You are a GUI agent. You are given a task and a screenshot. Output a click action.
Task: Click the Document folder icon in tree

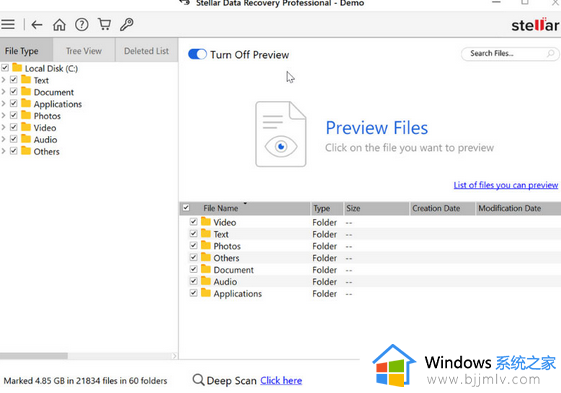26,91
